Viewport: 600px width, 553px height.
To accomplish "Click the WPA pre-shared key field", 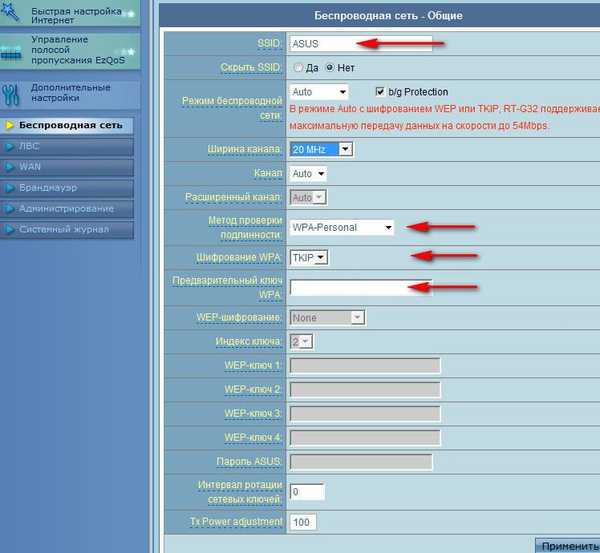I will coord(361,287).
